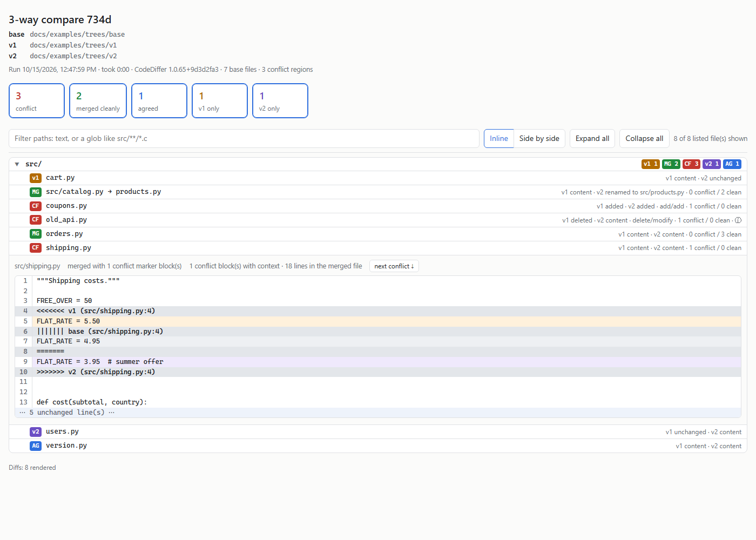This screenshot has width=756, height=540.
Task: Click the info icon on old_api.py row
Action: pyautogui.click(x=738, y=220)
